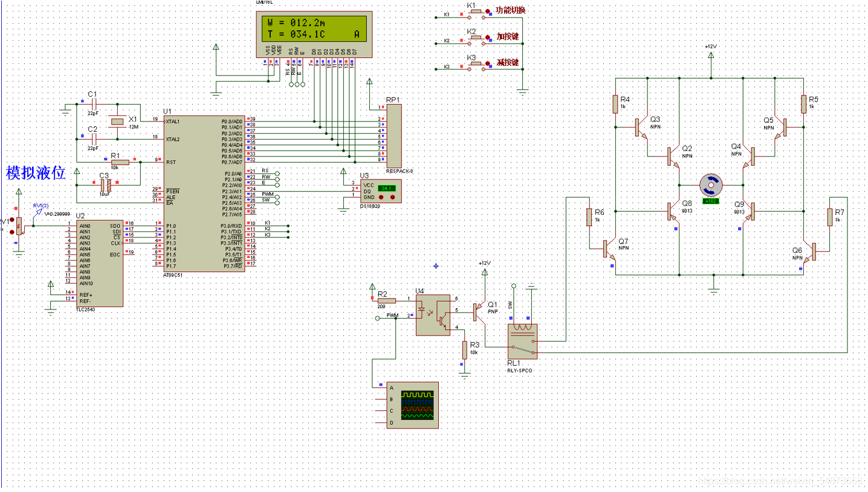Select capacitor C1
This screenshot has width=868, height=492.
pos(93,103)
